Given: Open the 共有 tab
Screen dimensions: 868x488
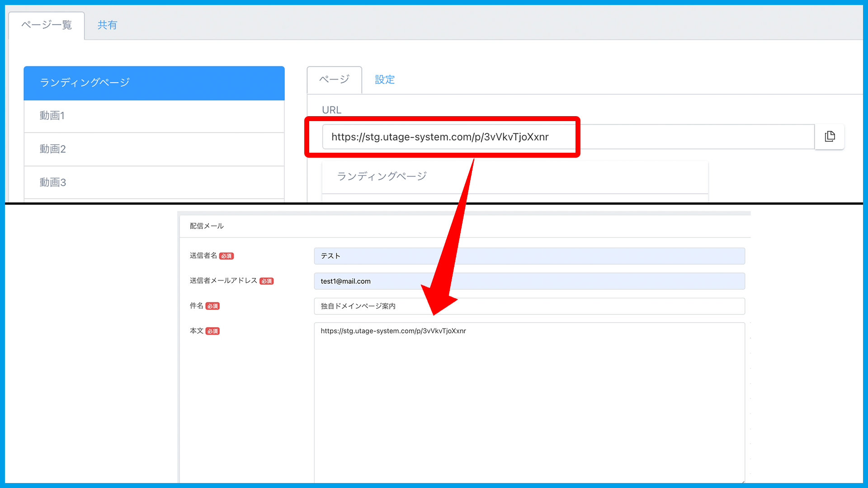Looking at the screenshot, I should click(107, 25).
